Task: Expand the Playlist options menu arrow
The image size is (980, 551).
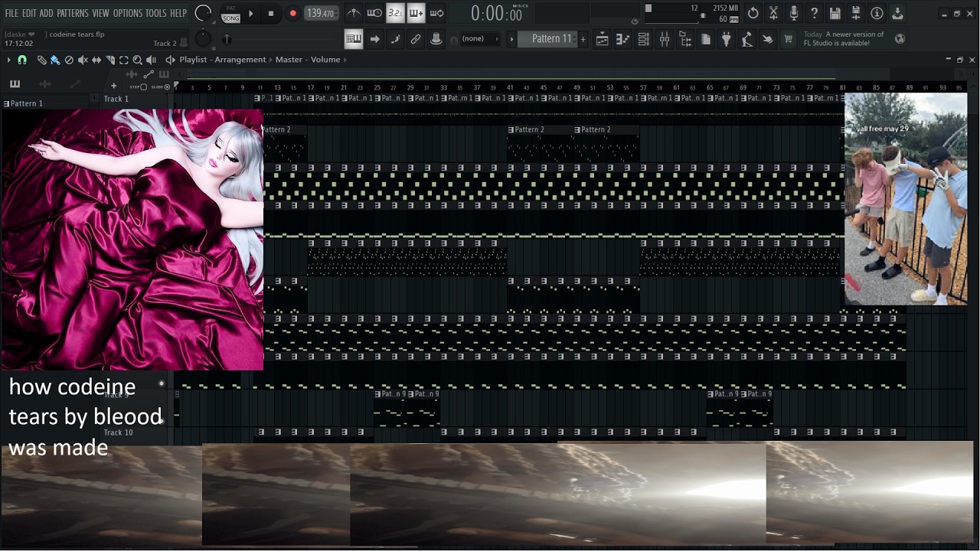Action: pos(8,60)
